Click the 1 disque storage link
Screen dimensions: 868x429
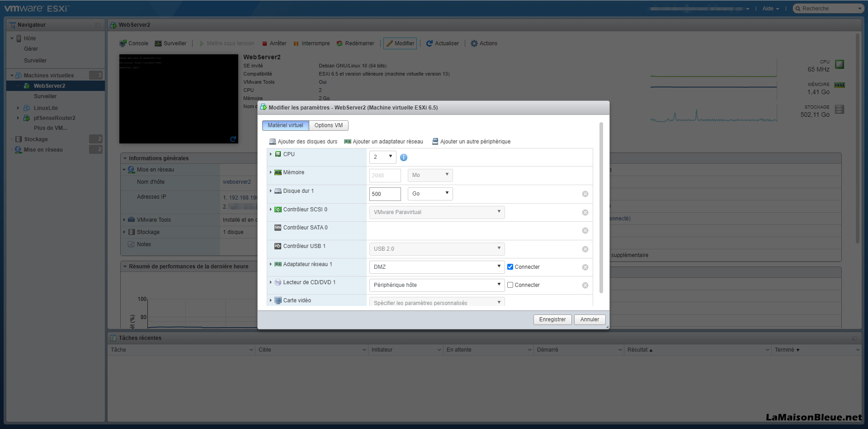click(x=233, y=232)
